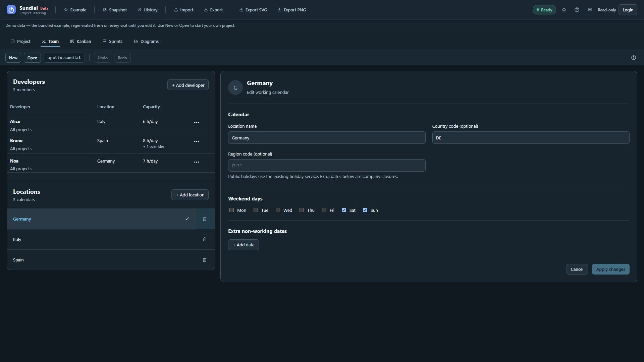
Task: Take a Snapshot
Action: point(115,10)
